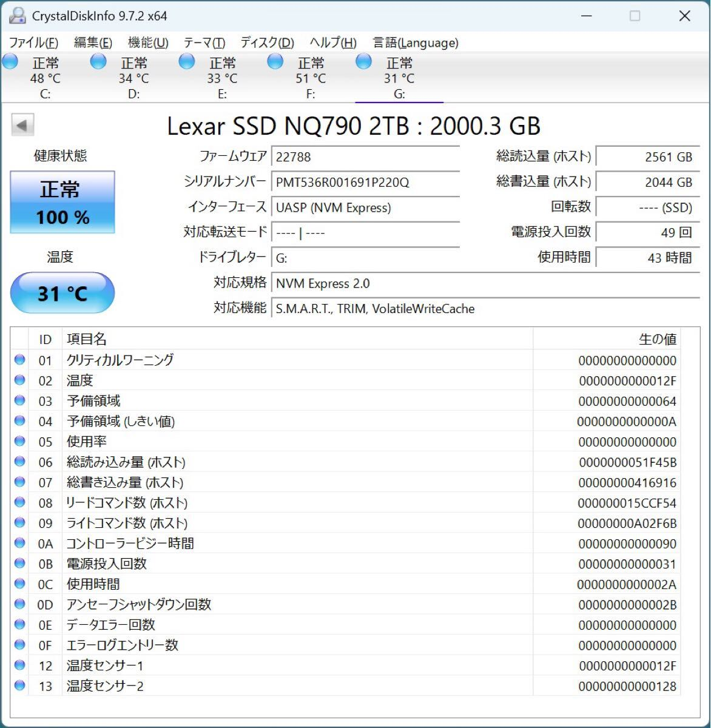Click power on hours value 43 時間
Screen dimensions: 711x728
click(649, 258)
